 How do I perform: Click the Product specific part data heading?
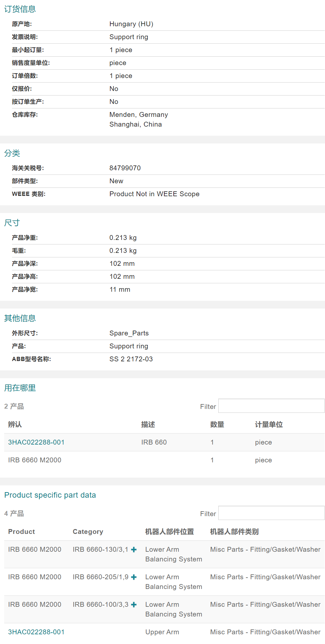tap(50, 495)
